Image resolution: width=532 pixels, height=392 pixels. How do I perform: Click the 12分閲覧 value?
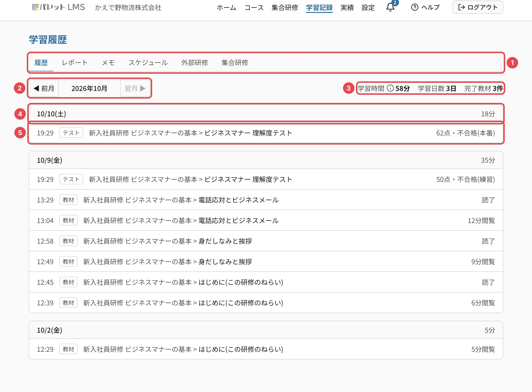click(x=481, y=220)
